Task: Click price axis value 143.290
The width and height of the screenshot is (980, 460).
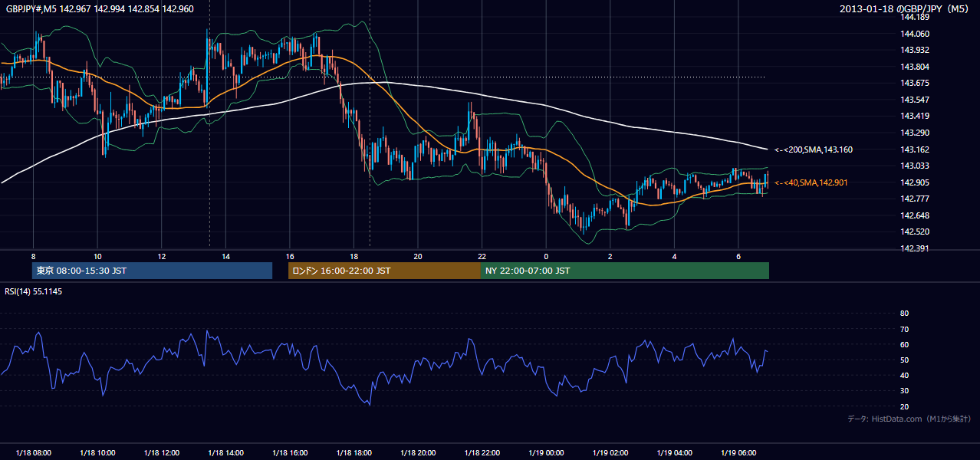Action: (x=916, y=133)
